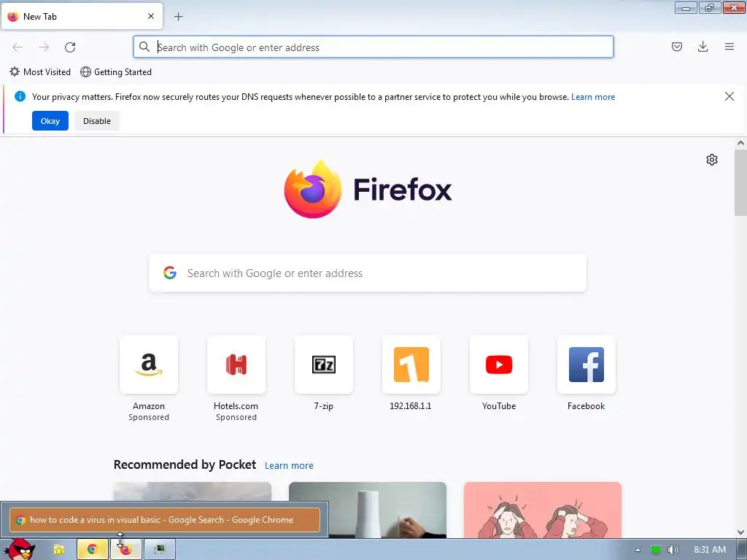Viewport: 747px width, 560px height.
Task: Click the Disable button for DNS
Action: pos(97,121)
